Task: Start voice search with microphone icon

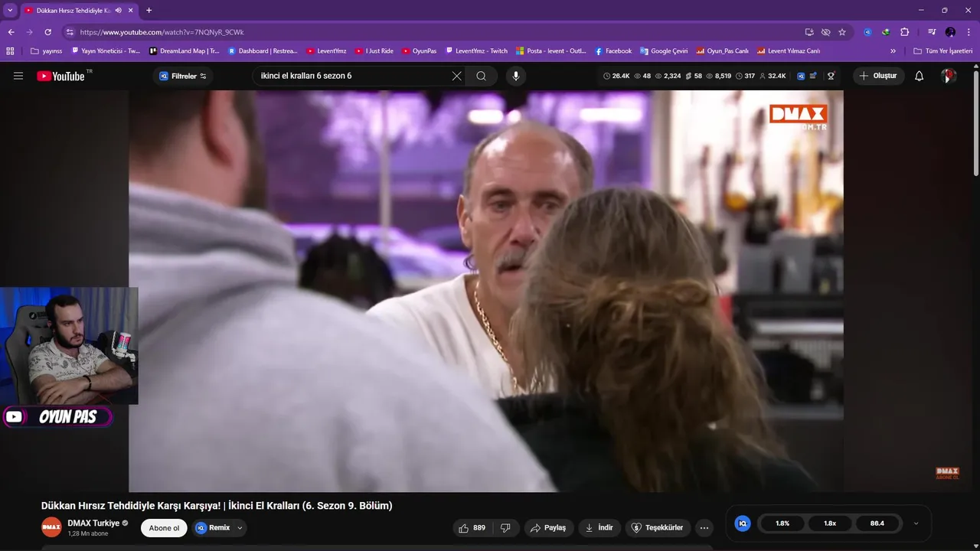Action: pos(515,76)
